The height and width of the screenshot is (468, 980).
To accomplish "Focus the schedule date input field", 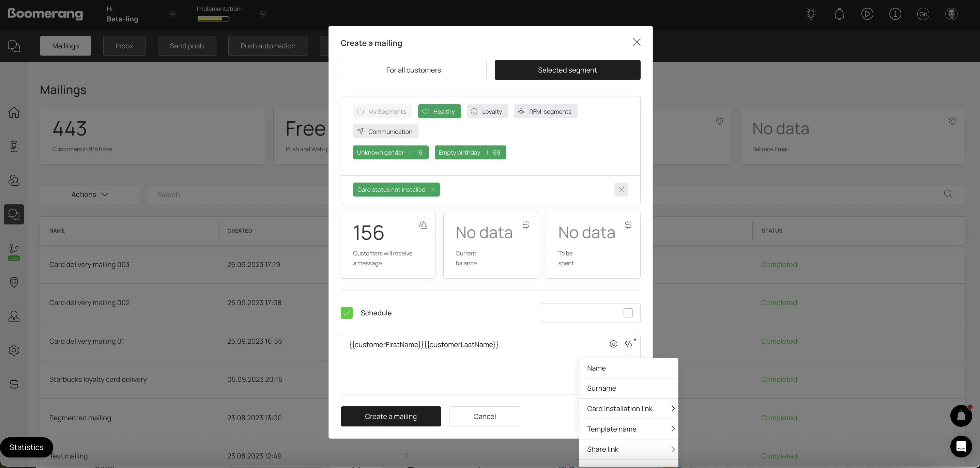I will (x=590, y=313).
